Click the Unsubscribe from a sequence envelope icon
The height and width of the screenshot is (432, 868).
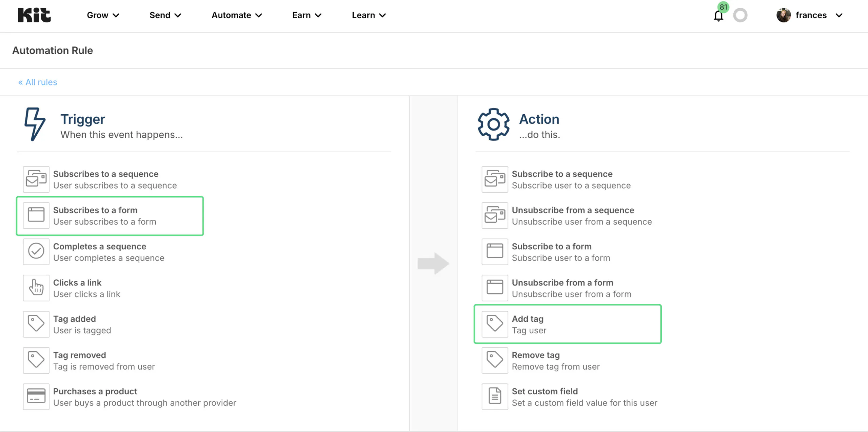[x=495, y=215]
